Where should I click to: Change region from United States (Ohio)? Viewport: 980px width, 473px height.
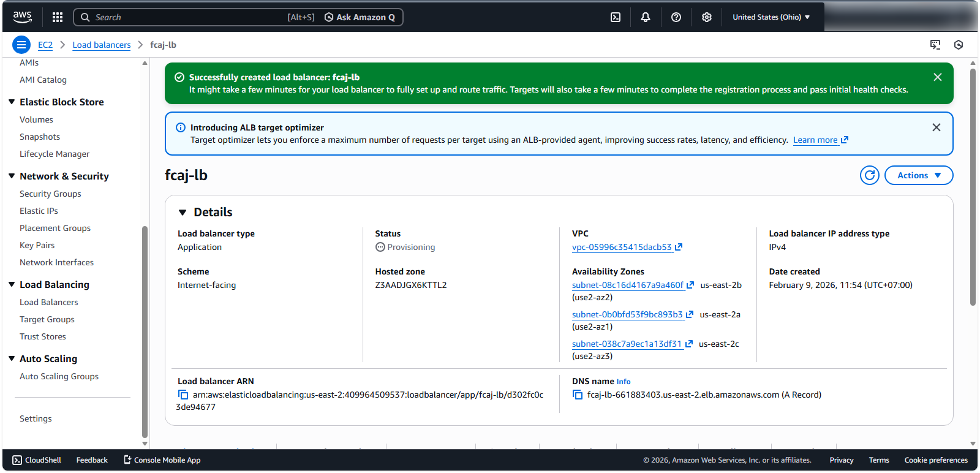pos(771,17)
